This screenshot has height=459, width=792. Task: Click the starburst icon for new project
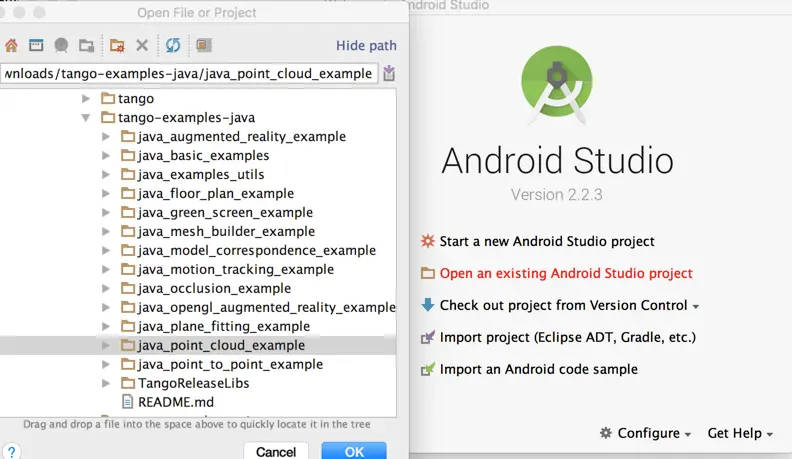point(428,241)
